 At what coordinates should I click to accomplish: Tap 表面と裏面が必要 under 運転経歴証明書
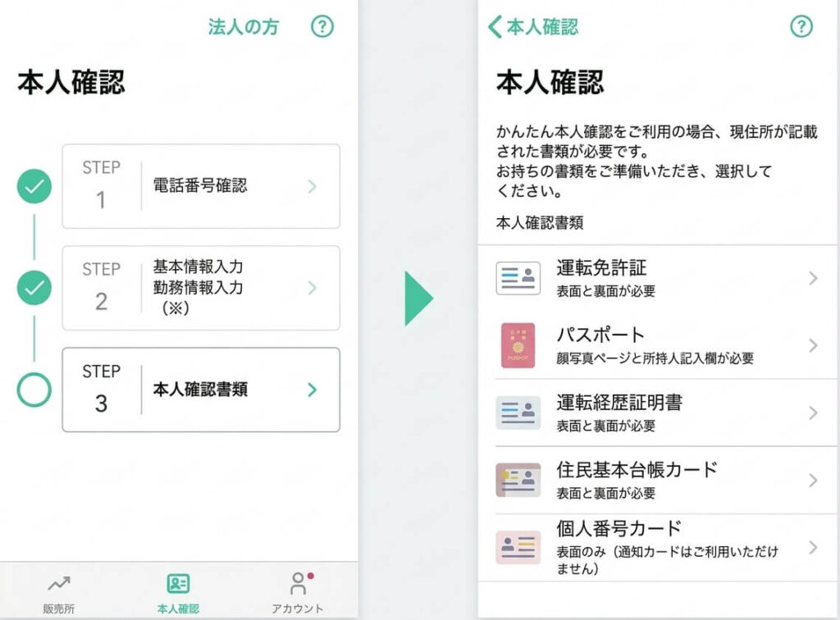(x=606, y=426)
